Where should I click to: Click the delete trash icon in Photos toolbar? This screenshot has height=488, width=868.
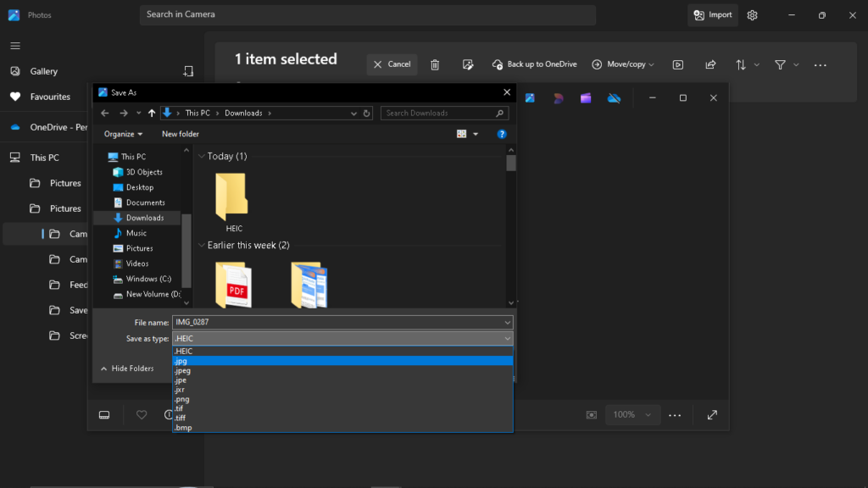point(435,64)
